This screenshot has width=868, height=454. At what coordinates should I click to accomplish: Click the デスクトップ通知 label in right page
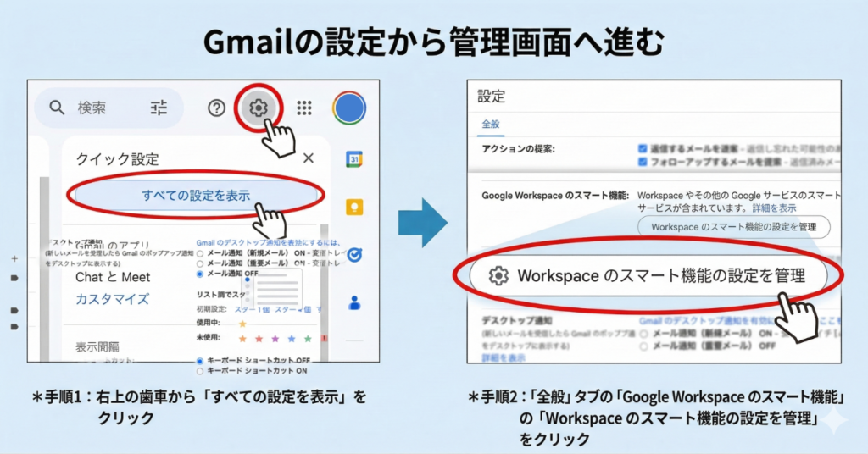[x=517, y=321]
